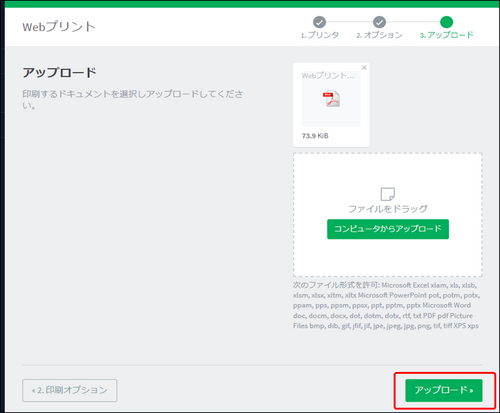
Task: Click the コンピュータからアップロード button
Action: point(388,229)
